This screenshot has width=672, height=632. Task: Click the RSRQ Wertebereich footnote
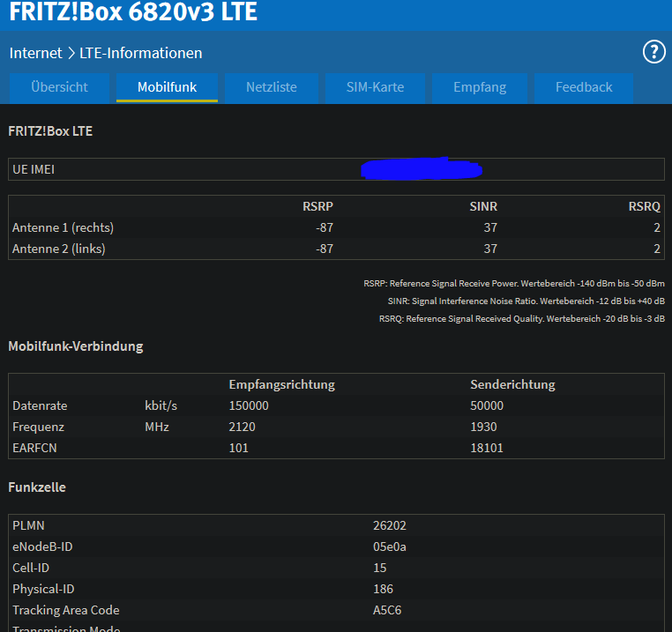click(521, 319)
